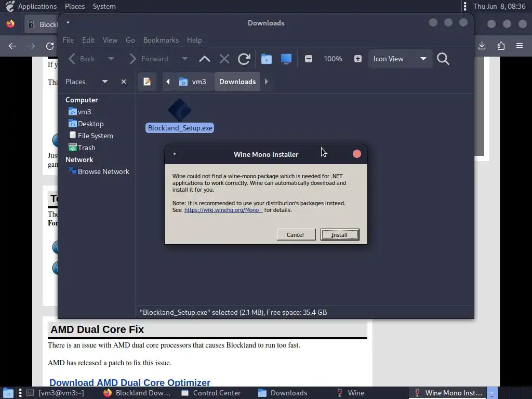Click workspace switcher at taskbar end
Screen dimensions: 532x399
[x=492, y=393]
